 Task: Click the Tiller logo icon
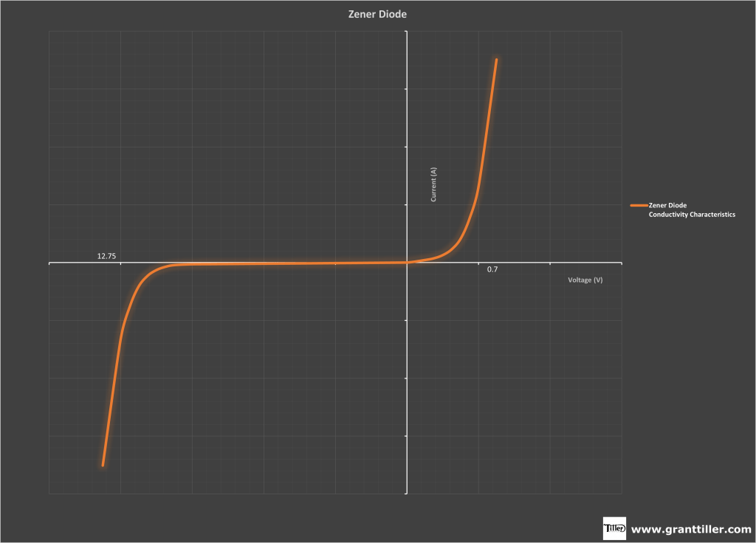click(x=614, y=528)
